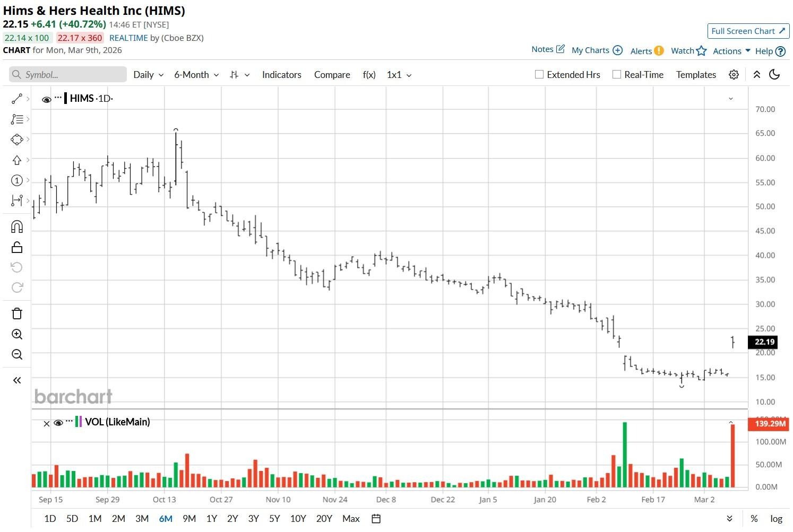
Task: Select the 9M range tab
Action: [x=189, y=519]
